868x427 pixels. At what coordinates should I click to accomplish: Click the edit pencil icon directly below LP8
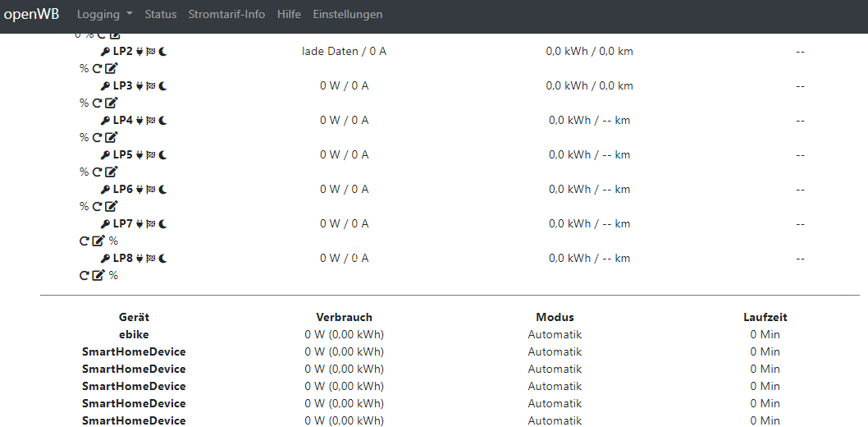pyautogui.click(x=98, y=275)
